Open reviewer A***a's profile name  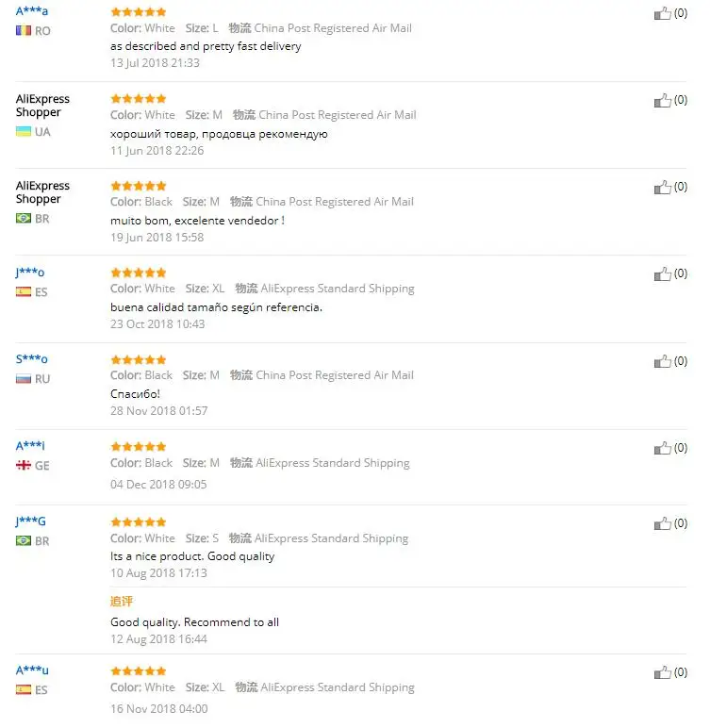tap(32, 11)
